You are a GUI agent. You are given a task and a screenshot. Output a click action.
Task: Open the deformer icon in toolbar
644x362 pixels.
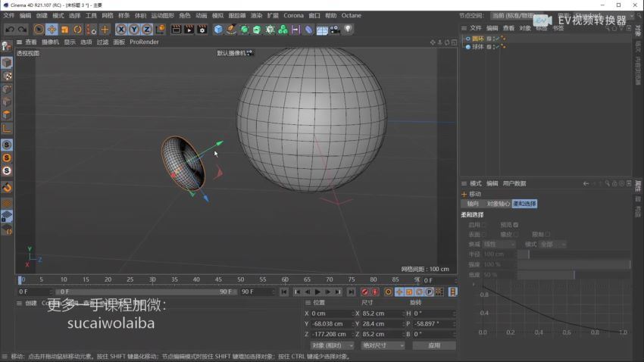[308, 30]
